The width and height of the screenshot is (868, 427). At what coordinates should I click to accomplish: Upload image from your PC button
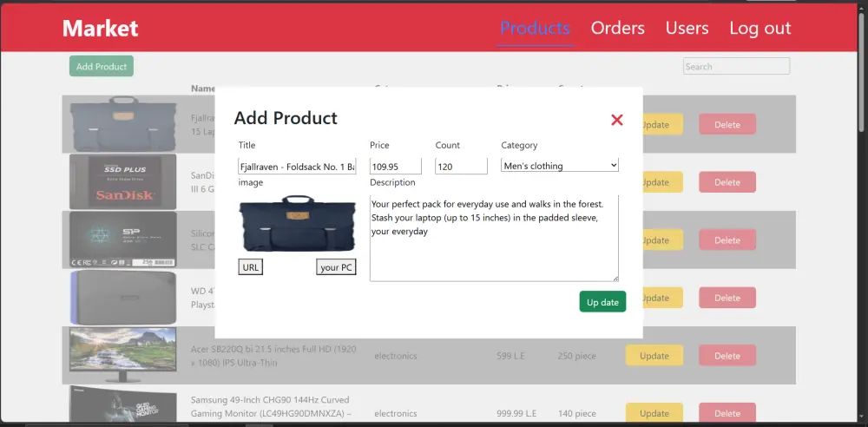pos(337,267)
